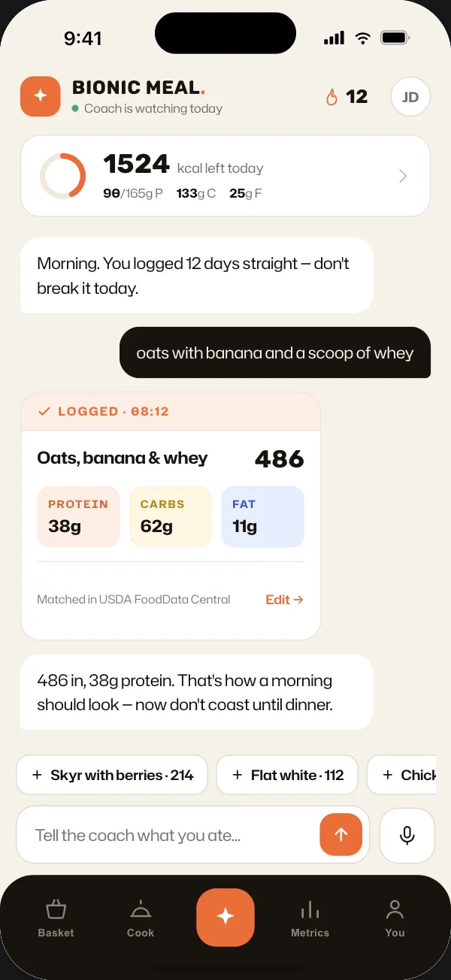
Task: Open the Basket tab
Action: (x=56, y=918)
